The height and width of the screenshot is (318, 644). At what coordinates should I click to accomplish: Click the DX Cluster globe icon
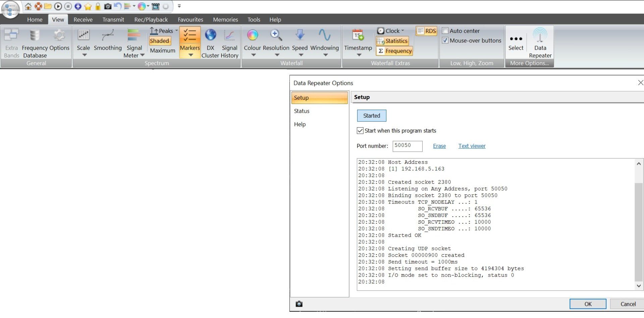[x=210, y=35]
